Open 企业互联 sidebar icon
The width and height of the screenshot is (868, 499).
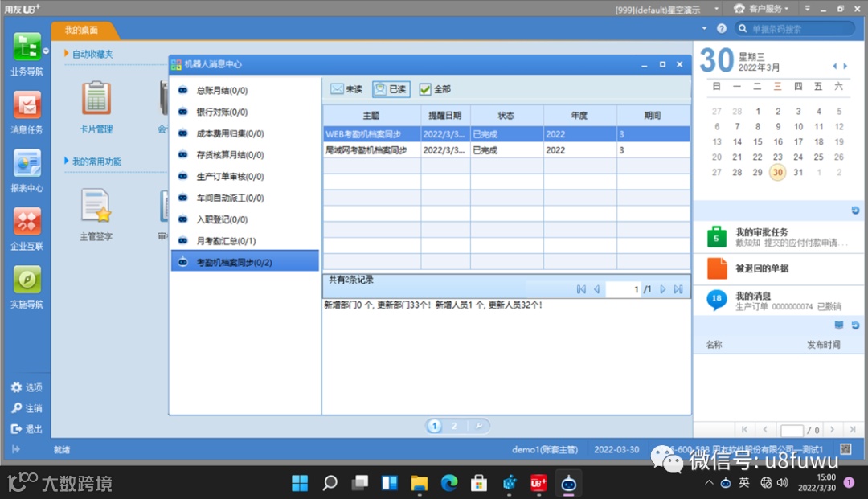click(x=27, y=228)
